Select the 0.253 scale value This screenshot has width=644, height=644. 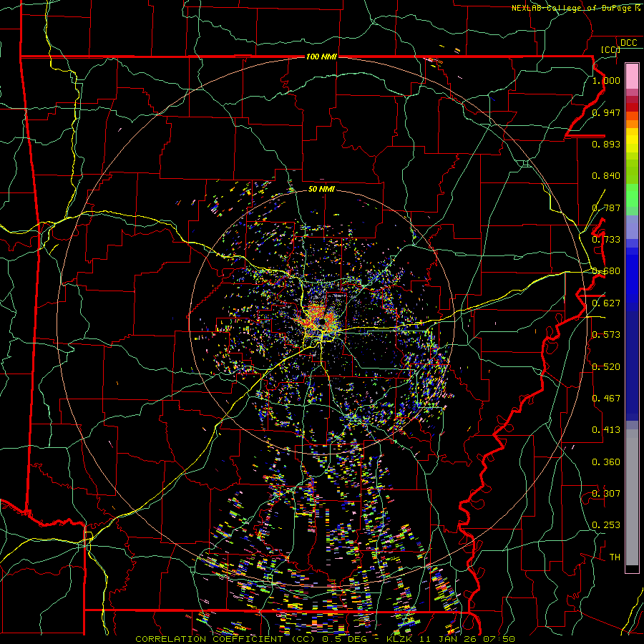click(606, 525)
